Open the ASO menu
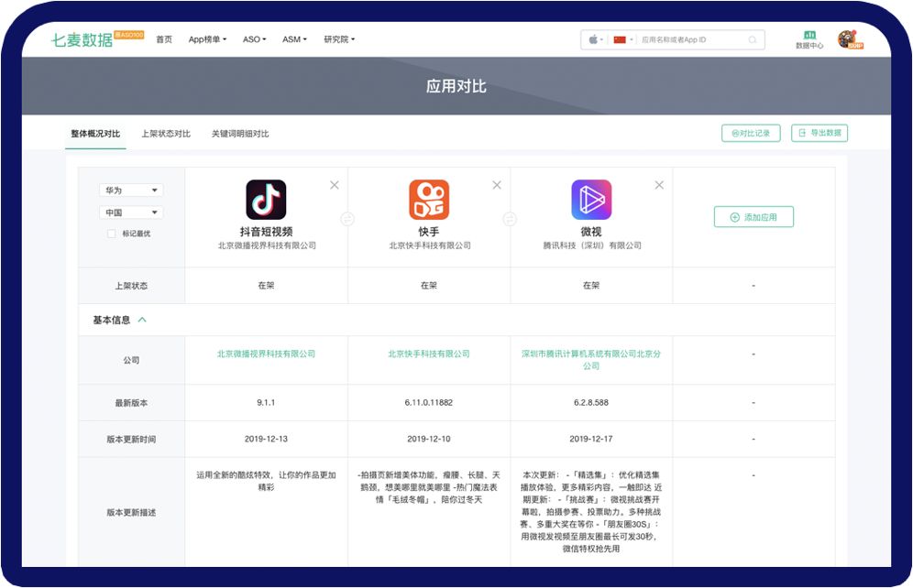913x588 pixels. [255, 39]
